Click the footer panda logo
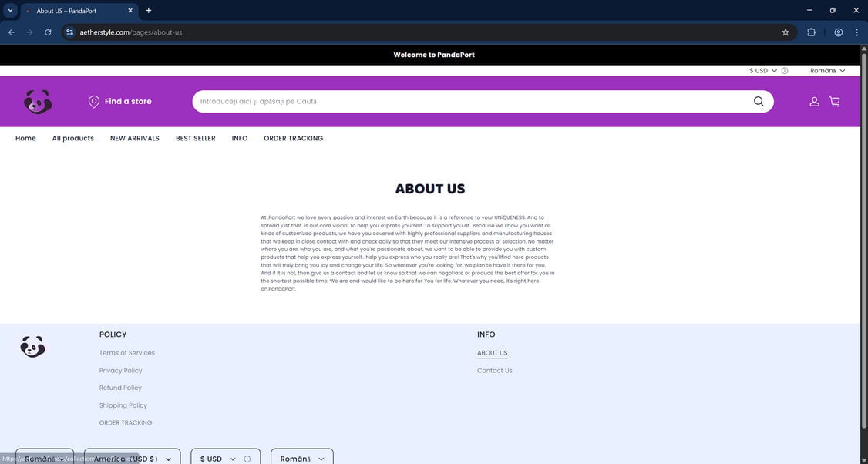This screenshot has width=868, height=464. click(x=32, y=347)
